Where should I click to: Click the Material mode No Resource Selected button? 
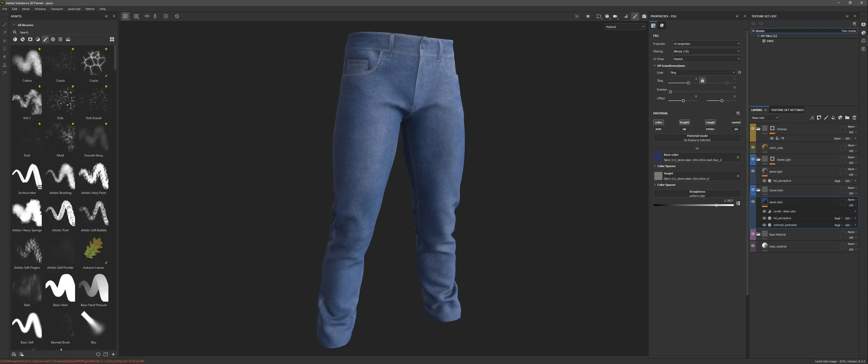tap(697, 138)
